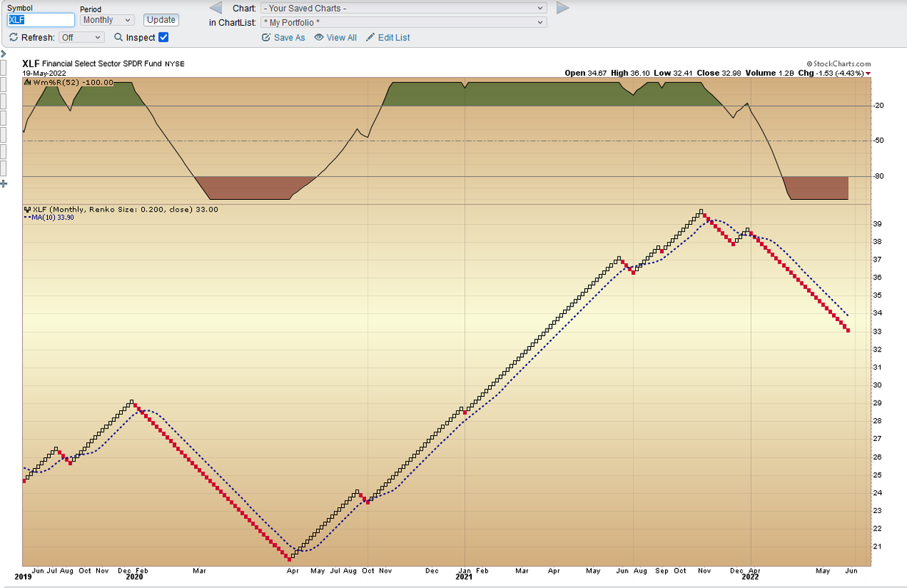907x588 pixels.
Task: Click the View All eye icon
Action: [319, 37]
